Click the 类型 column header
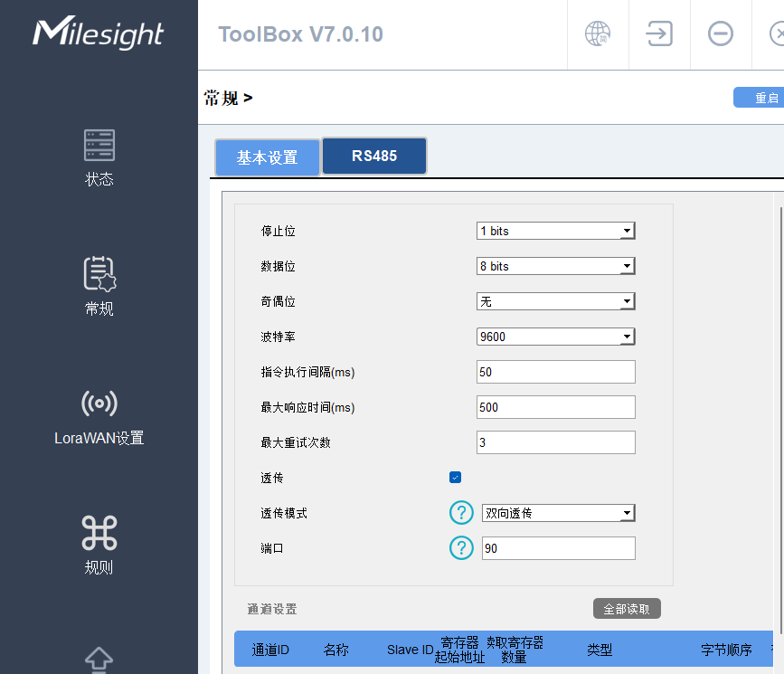Image resolution: width=784 pixels, height=674 pixels. 600,650
